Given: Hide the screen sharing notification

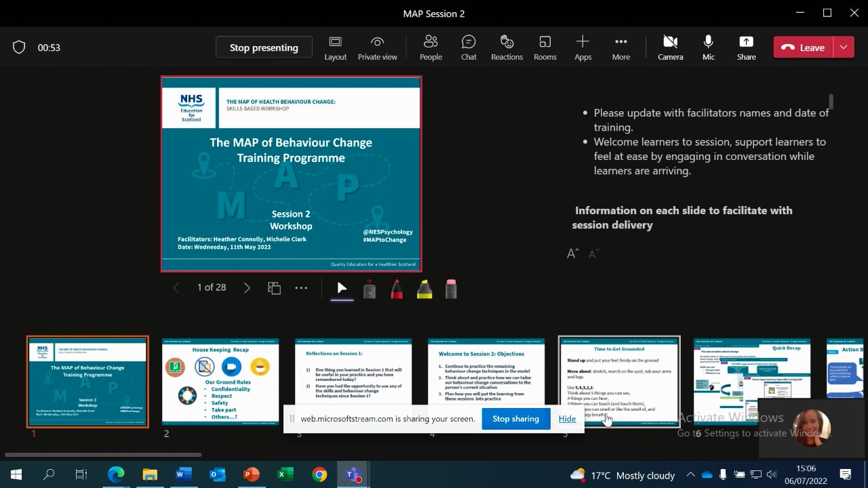Looking at the screenshot, I should 567,419.
